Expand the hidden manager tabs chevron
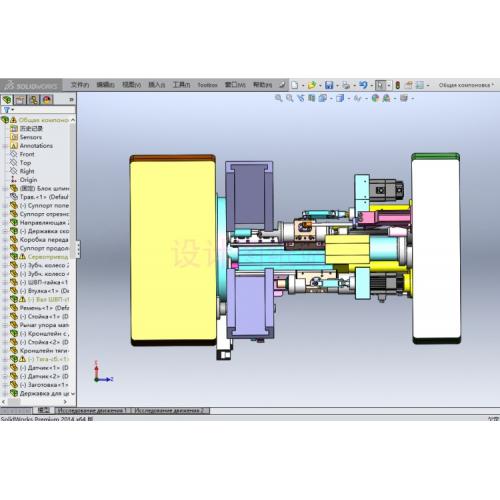Viewport: 500px width, 500px height. click(x=71, y=100)
